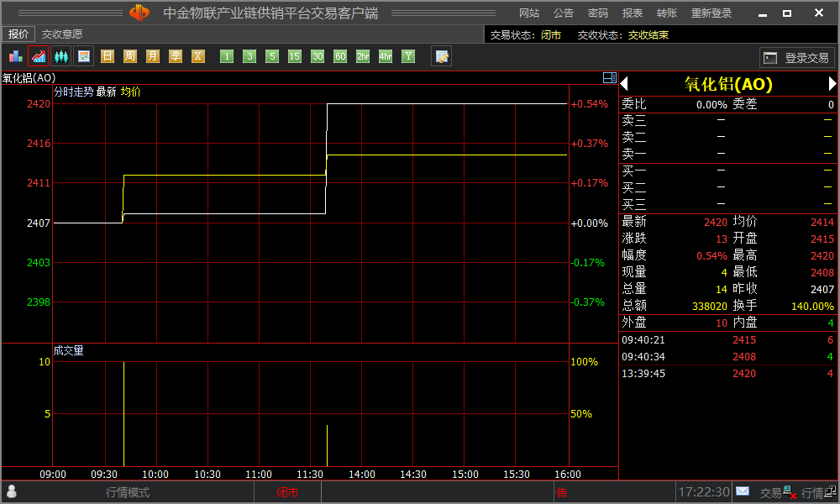Select the 4hr period button

386,56
